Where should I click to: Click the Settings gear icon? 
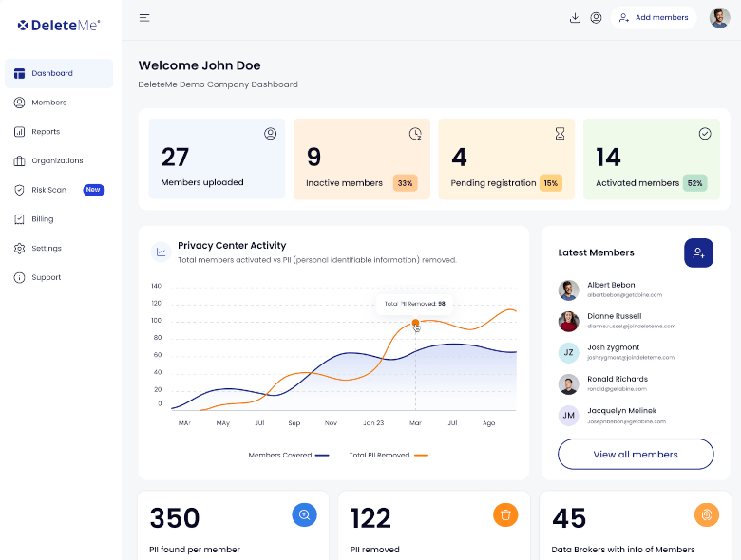pyautogui.click(x=19, y=249)
